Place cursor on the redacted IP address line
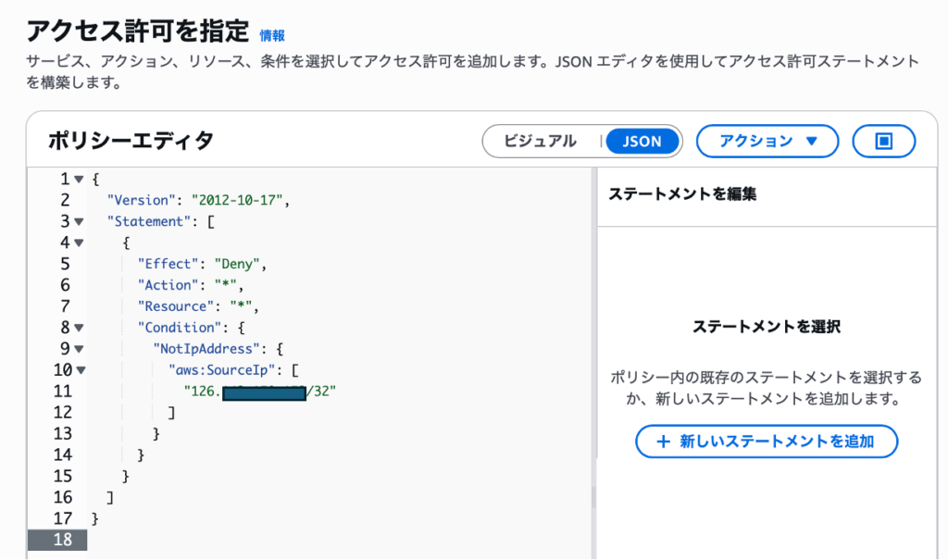The image size is (948, 560). tap(259, 392)
